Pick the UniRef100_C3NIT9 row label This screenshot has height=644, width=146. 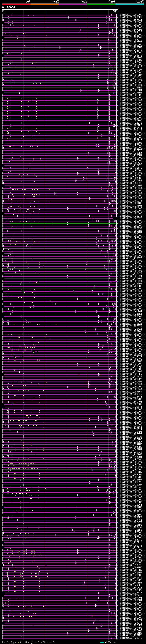point(131,168)
